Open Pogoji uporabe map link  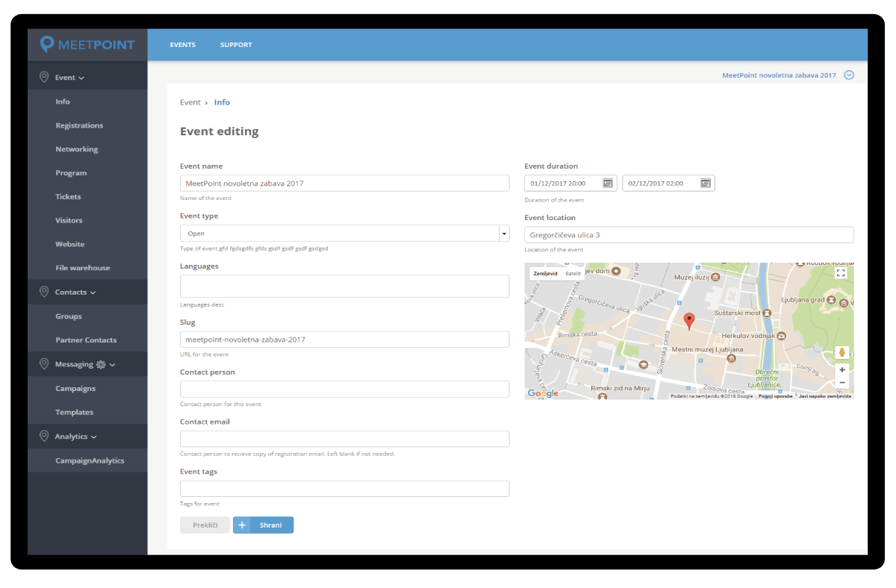(776, 396)
